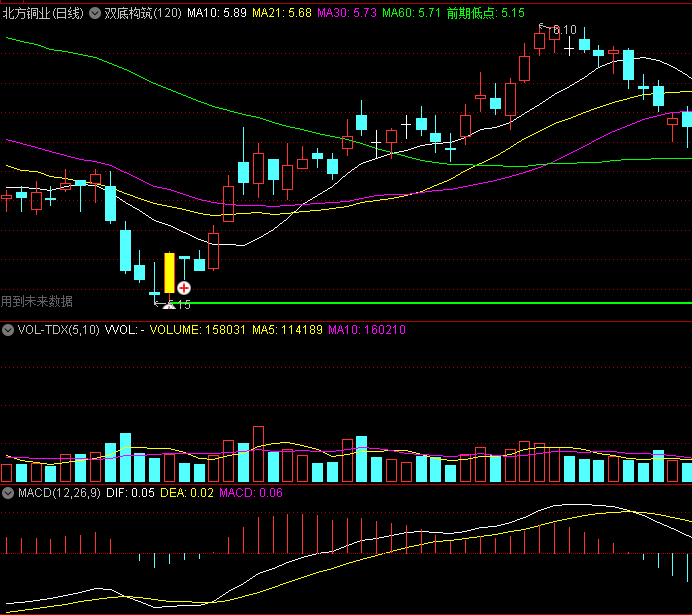Select the yellow highlighted candlestick
Screen dimensions: 692x615
tap(169, 273)
